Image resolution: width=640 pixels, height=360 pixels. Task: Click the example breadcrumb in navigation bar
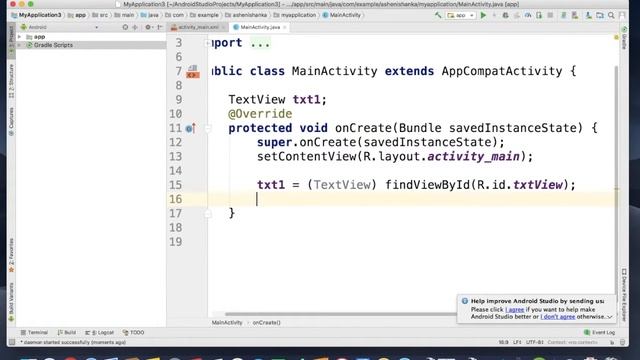204,15
